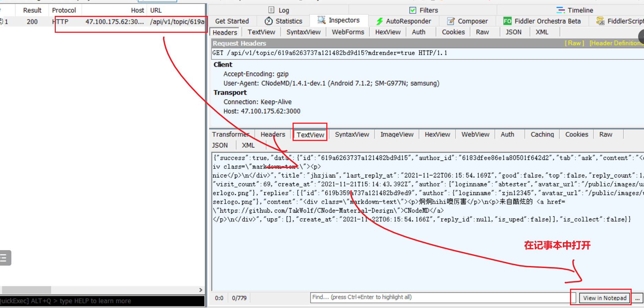Screen dimensions: 644x308
Task: Click the Inspectors magnifier icon
Action: point(321,20)
